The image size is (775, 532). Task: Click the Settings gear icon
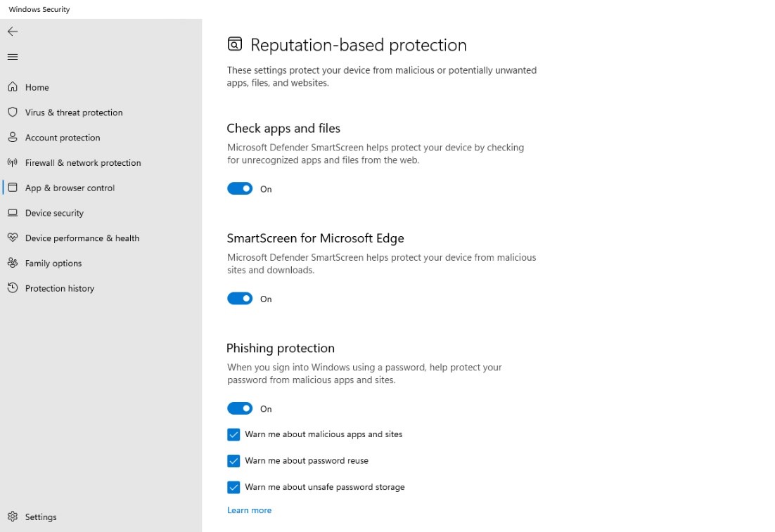(x=13, y=517)
